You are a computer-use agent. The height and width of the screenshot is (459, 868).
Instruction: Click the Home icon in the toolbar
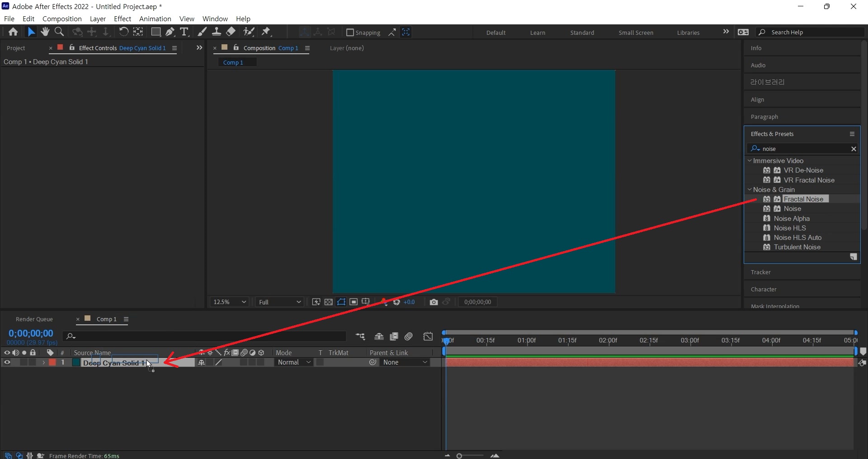[13, 32]
